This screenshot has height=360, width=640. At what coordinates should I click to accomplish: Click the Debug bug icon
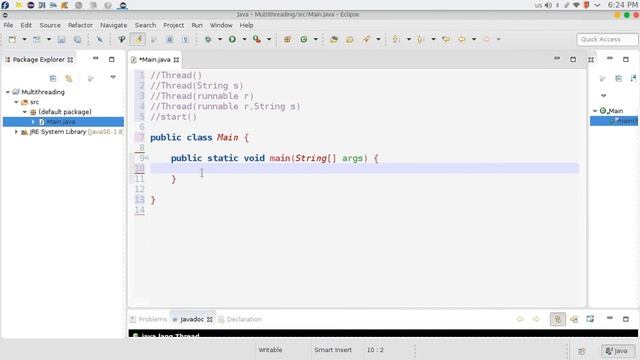208,39
